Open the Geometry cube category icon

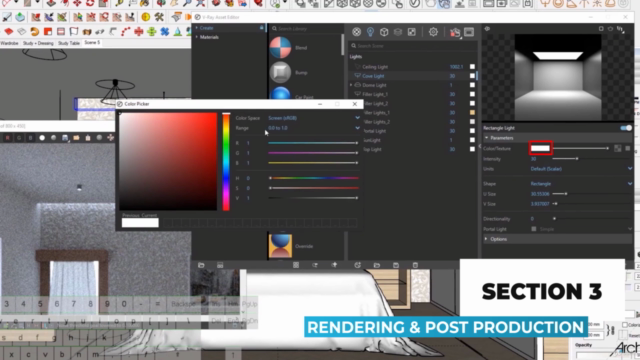384,32
